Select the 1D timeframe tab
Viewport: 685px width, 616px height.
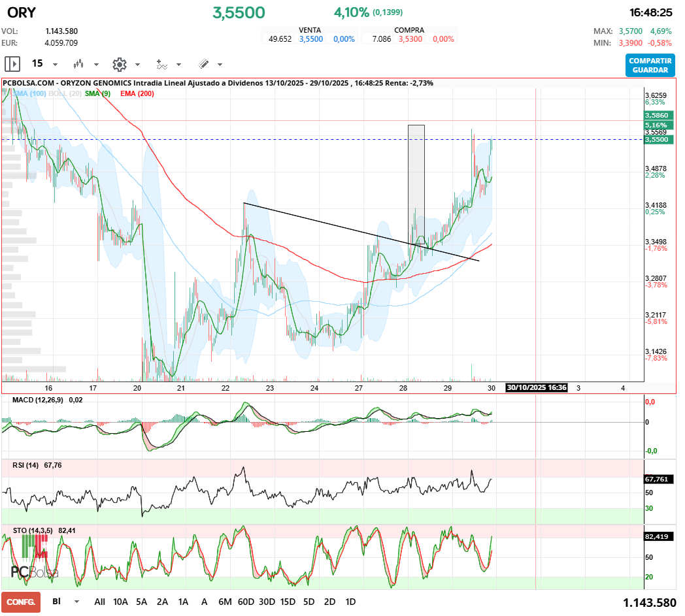coord(350,602)
